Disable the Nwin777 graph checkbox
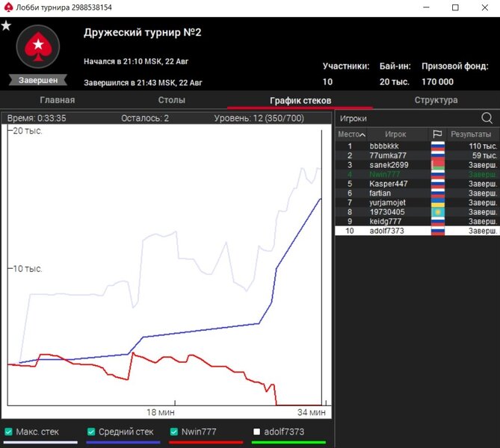 pos(173,432)
